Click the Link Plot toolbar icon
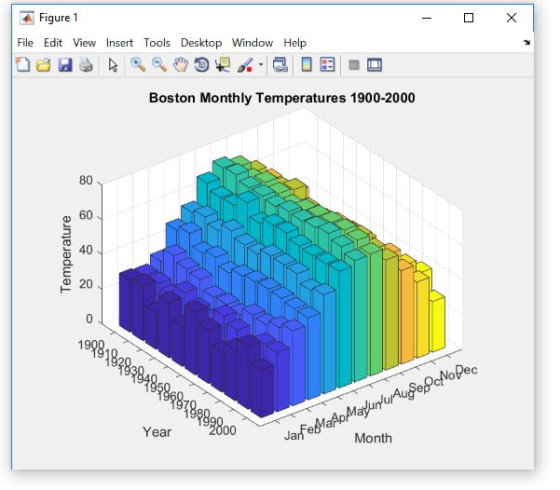This screenshot has height=490, width=560. (280, 65)
